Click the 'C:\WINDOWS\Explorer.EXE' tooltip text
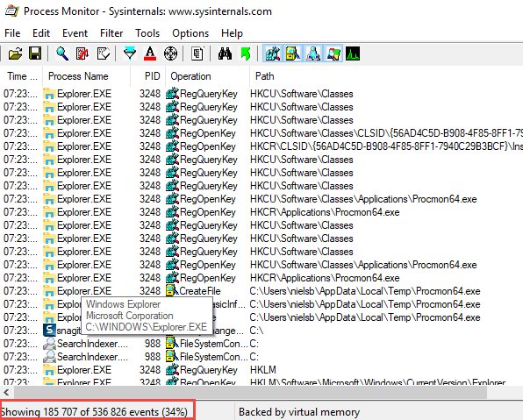The height and width of the screenshot is (420, 523). (147, 327)
